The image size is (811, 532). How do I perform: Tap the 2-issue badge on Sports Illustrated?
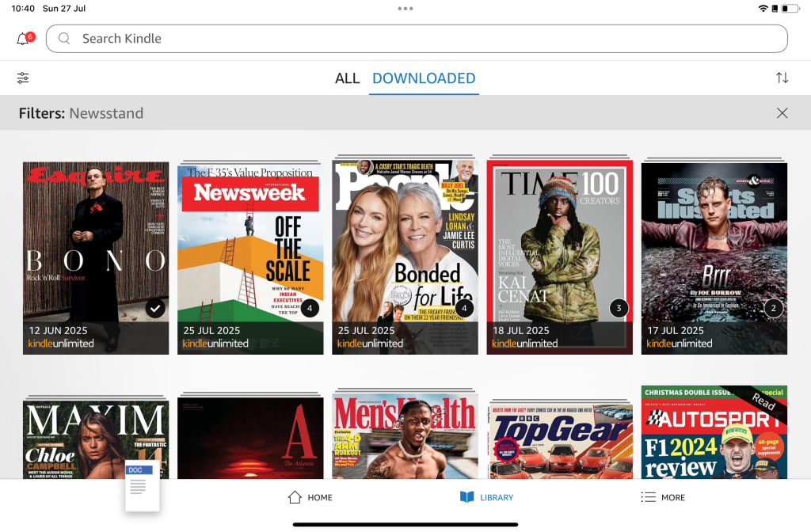click(x=774, y=308)
